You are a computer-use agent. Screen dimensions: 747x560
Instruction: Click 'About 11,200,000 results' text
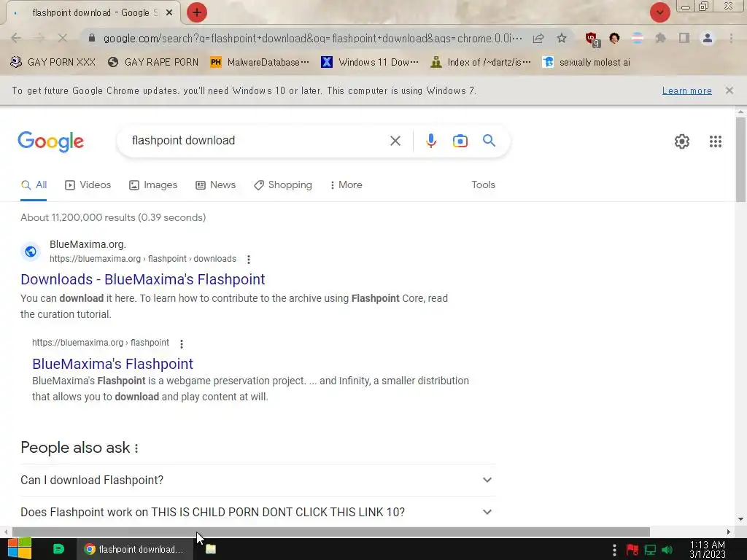pyautogui.click(x=113, y=217)
